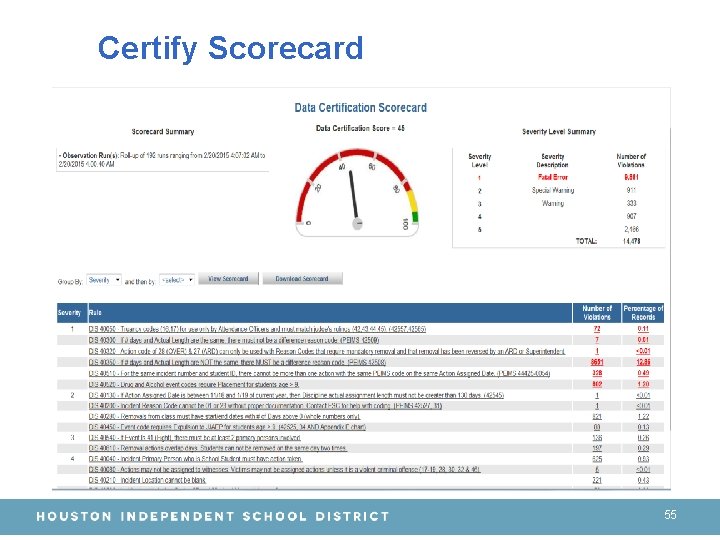
Task: Click the 'Data Certification Score = 45' label
Action: click(x=360, y=128)
